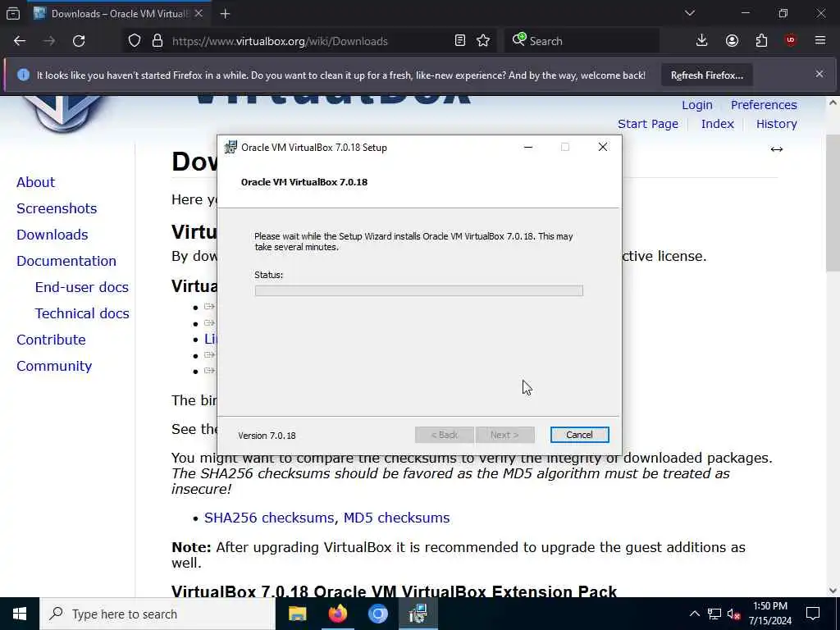The height and width of the screenshot is (630, 840).
Task: Click the installation status progress bar
Action: coord(419,291)
